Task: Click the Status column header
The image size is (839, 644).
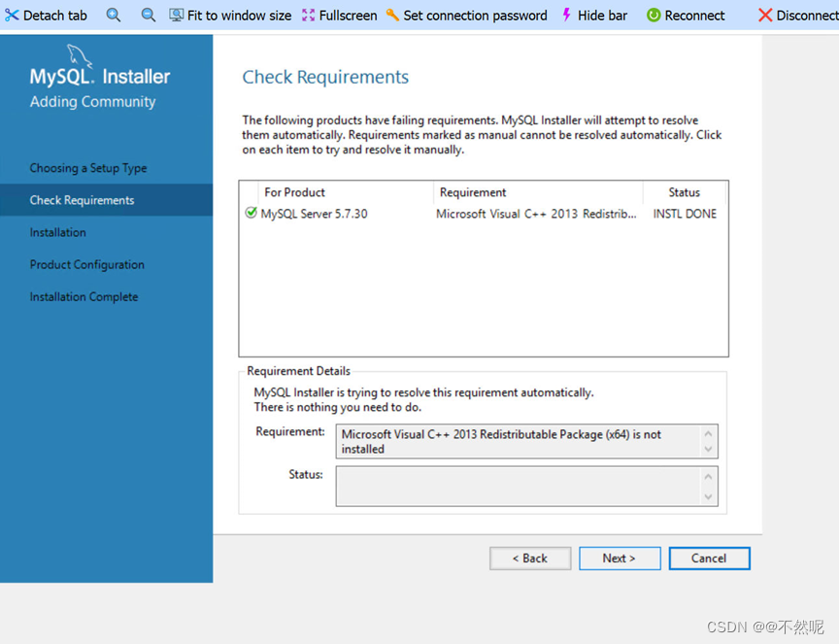Action: (x=685, y=192)
